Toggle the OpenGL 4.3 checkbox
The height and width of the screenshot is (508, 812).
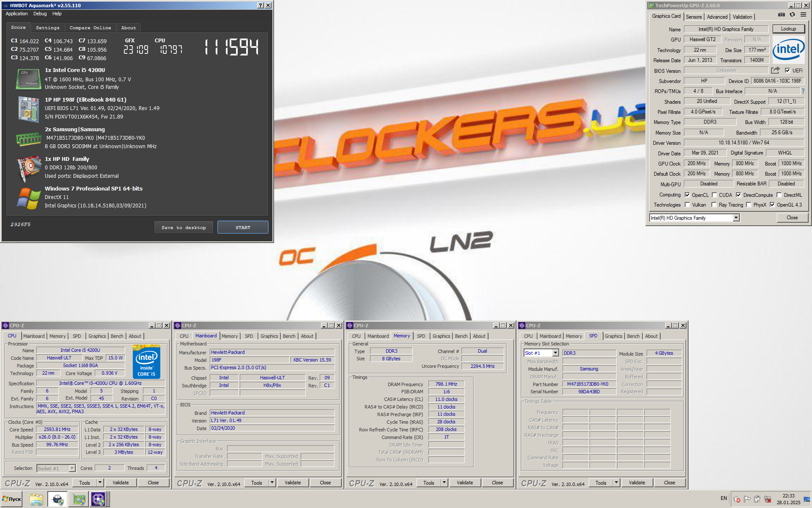pyautogui.click(x=772, y=205)
